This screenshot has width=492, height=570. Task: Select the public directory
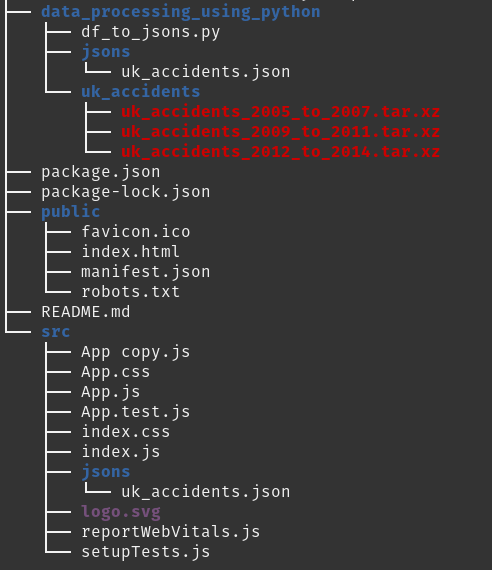click(71, 212)
